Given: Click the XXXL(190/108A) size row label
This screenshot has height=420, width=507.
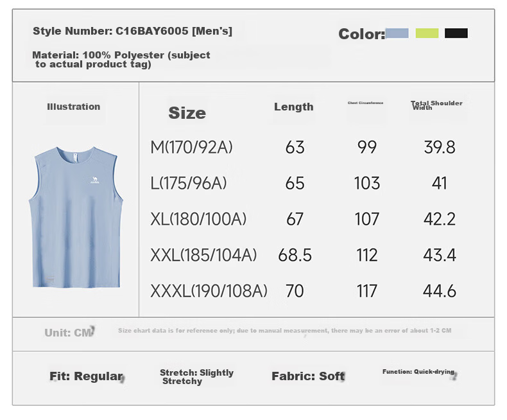Looking at the screenshot, I should coord(209,291).
